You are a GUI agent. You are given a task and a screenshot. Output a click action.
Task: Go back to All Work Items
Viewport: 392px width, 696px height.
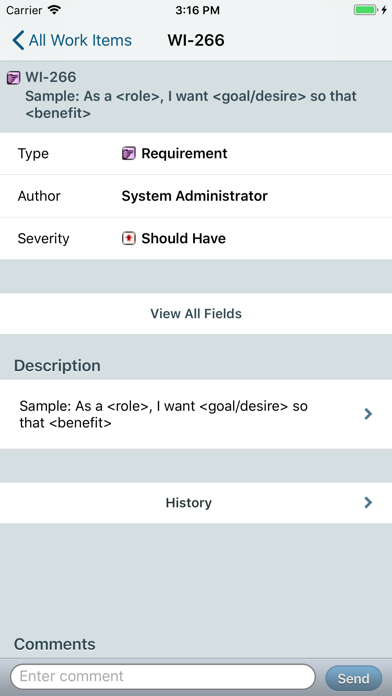point(72,40)
